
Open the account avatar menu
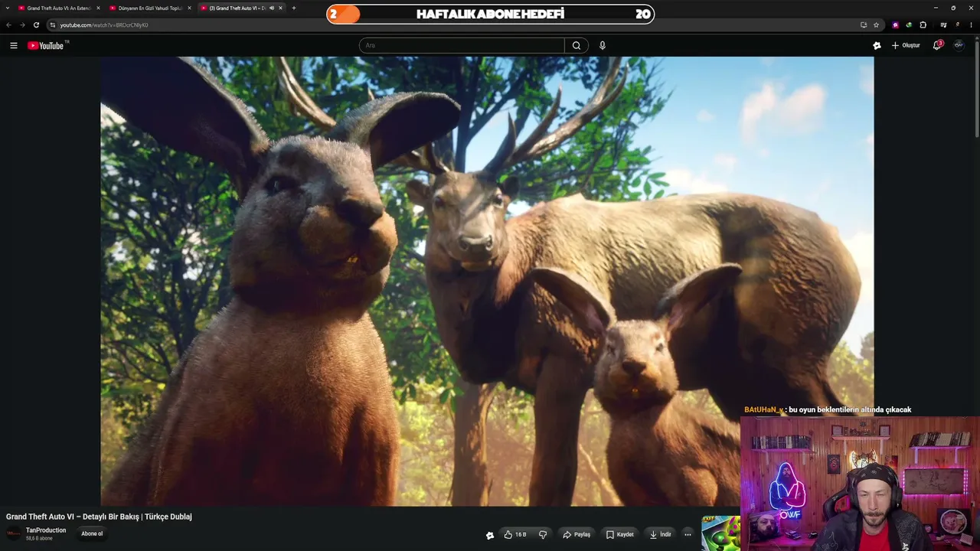pos(959,45)
